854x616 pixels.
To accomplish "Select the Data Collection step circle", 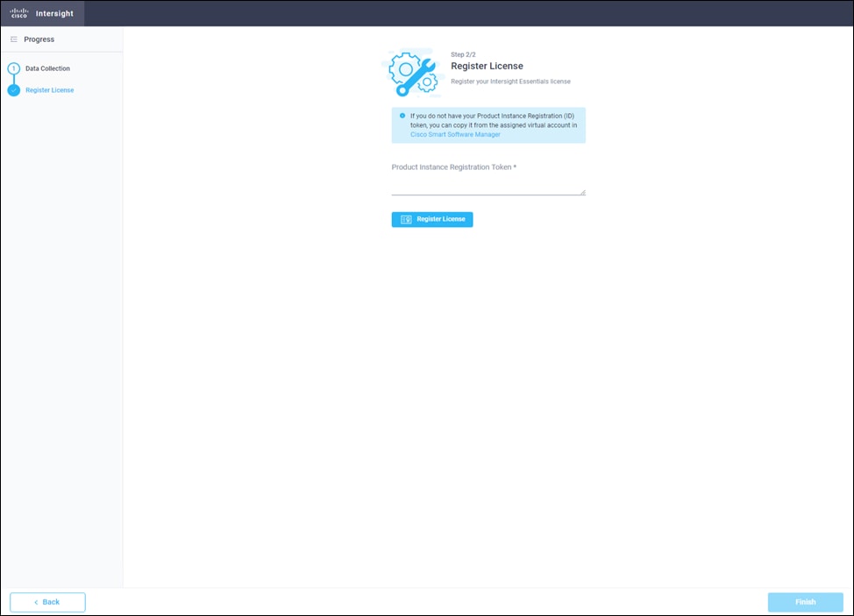I will tap(14, 68).
